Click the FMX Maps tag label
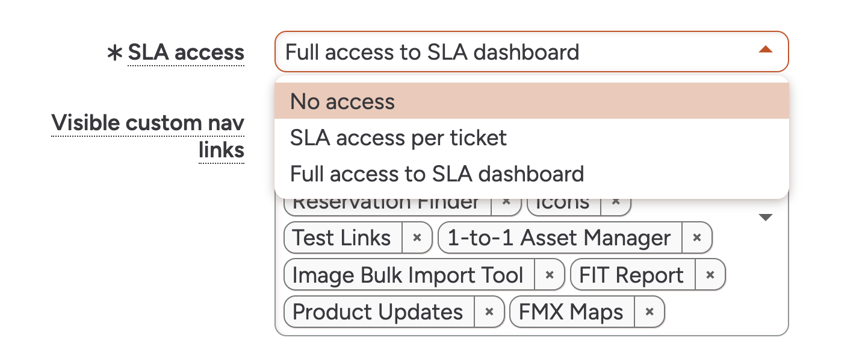Screen dimensions: 868x352 [571, 312]
